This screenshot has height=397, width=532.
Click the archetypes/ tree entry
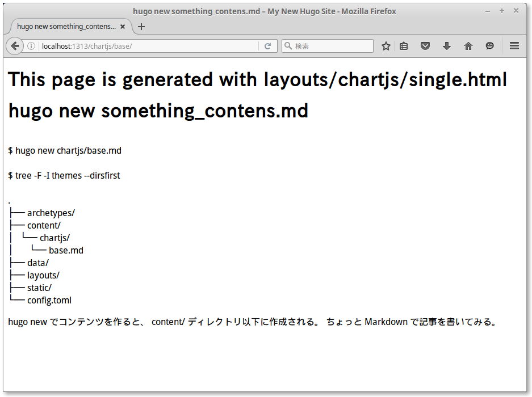tap(51, 213)
